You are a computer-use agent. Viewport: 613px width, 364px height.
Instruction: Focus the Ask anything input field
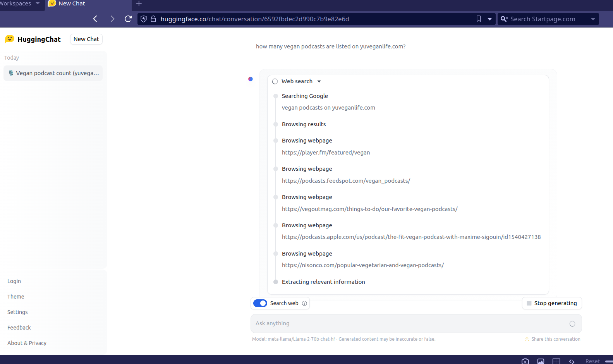(416, 323)
